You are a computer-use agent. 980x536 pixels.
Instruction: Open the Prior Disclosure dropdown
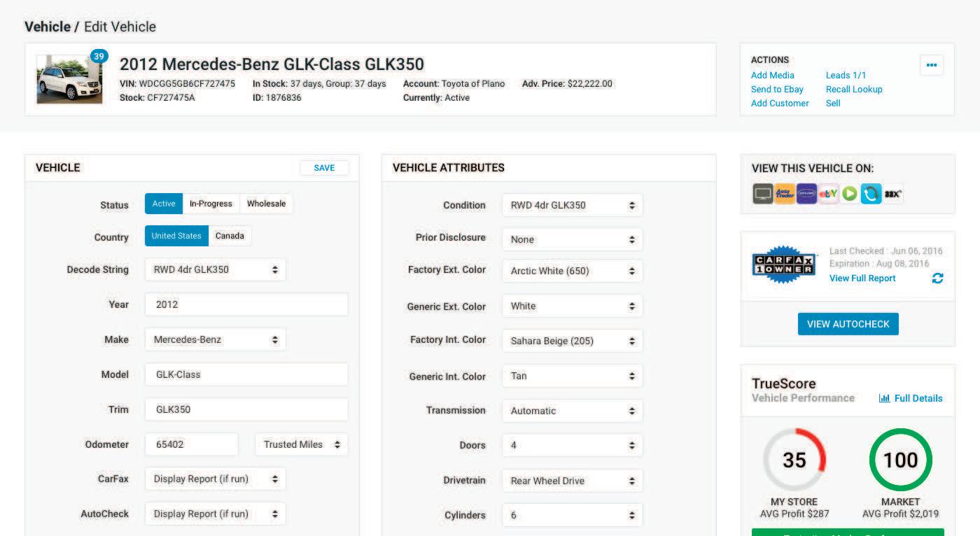pyautogui.click(x=573, y=239)
